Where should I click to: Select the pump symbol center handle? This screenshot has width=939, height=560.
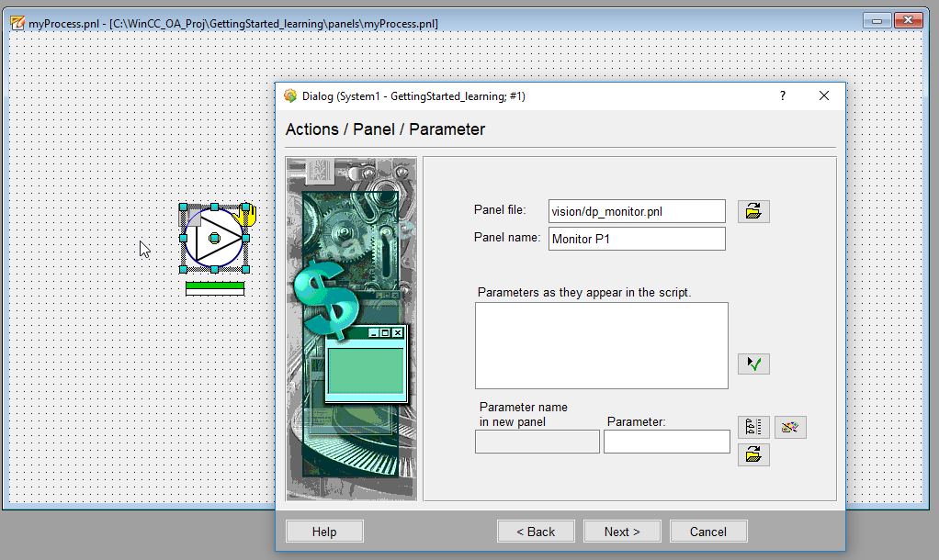click(214, 239)
